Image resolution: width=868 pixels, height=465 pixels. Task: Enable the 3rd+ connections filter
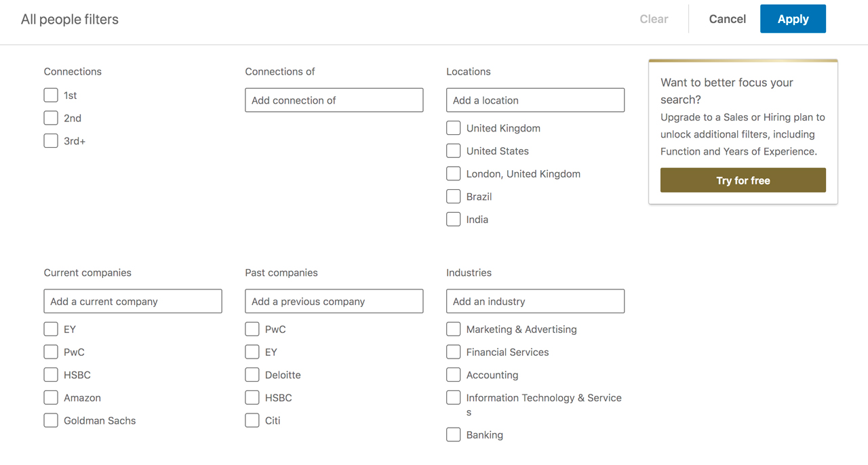tap(51, 141)
